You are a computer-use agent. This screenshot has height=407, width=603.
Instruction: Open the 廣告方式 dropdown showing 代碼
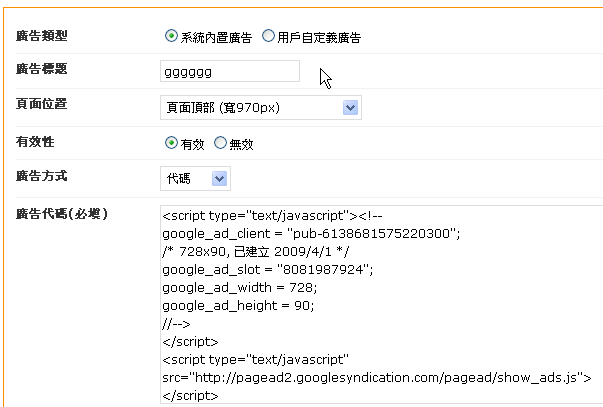(195, 178)
